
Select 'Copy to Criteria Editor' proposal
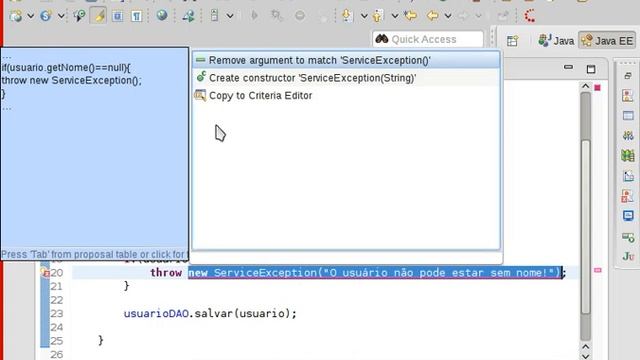click(x=346, y=96)
